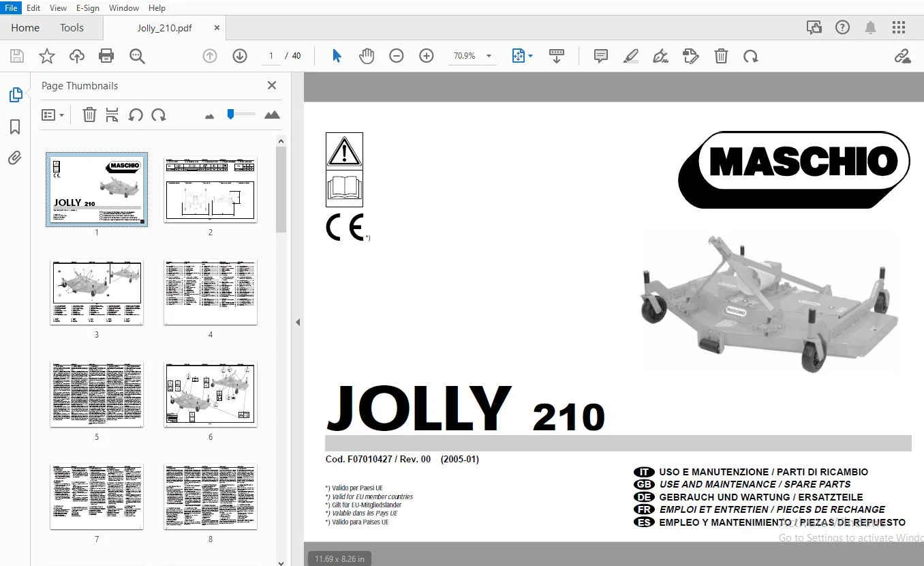Collapse the navigation pane with left arrow
The image size is (924, 566).
click(298, 322)
